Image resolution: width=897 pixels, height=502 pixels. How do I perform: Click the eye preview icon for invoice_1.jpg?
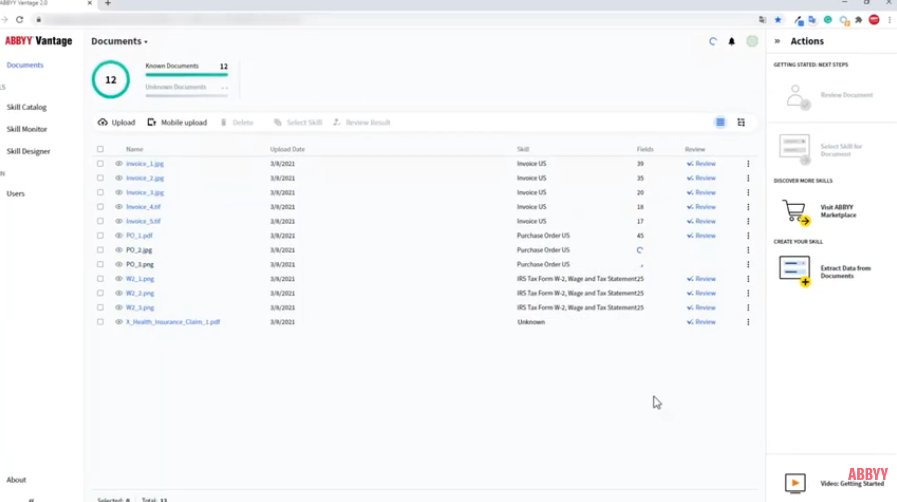point(118,164)
